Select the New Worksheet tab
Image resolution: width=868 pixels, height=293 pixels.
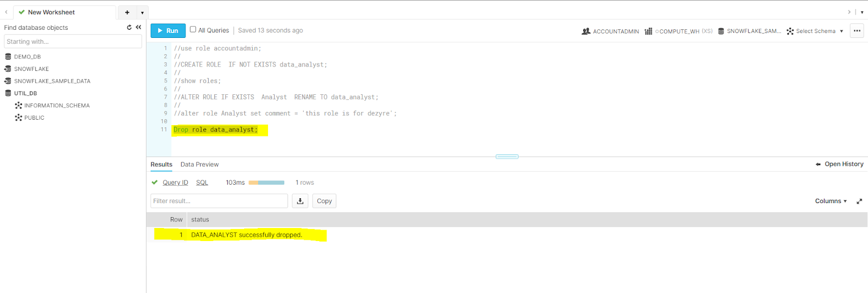pos(52,12)
